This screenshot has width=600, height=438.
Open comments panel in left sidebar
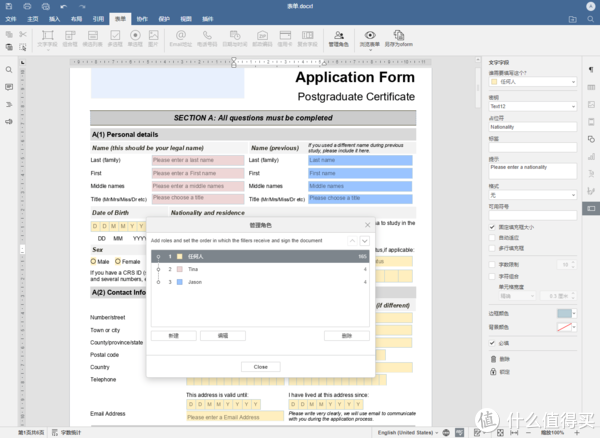click(x=9, y=87)
